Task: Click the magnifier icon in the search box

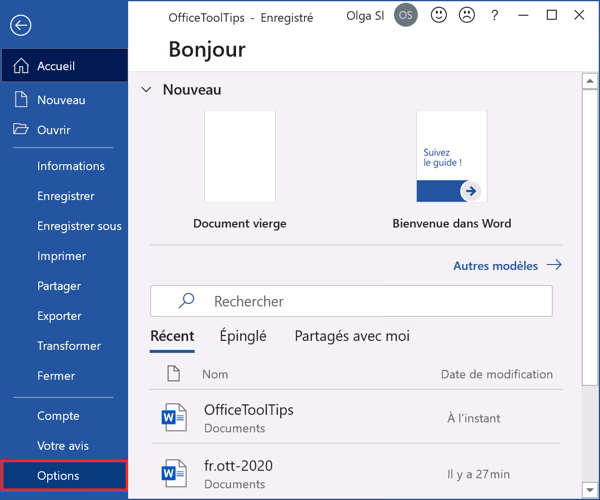Action: pos(186,301)
